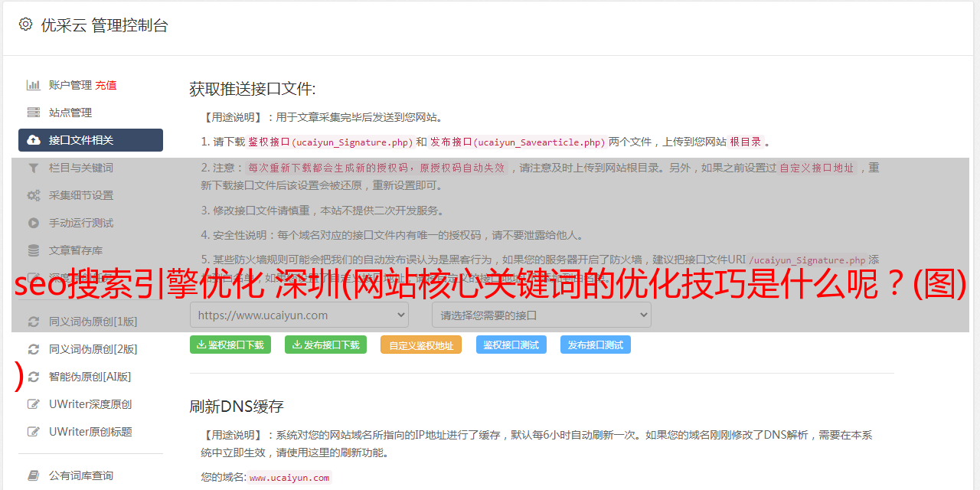
Task: Open the 请选择您需要的接口 dropdown
Action: (x=541, y=315)
